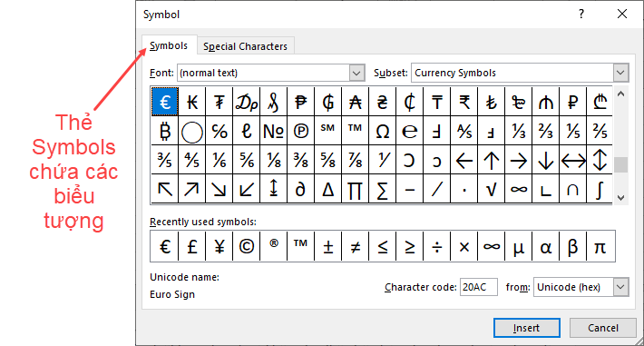Choose the sound recording copyright ℗ symbol
Viewport: 644px width, 346px height.
pyautogui.click(x=300, y=131)
